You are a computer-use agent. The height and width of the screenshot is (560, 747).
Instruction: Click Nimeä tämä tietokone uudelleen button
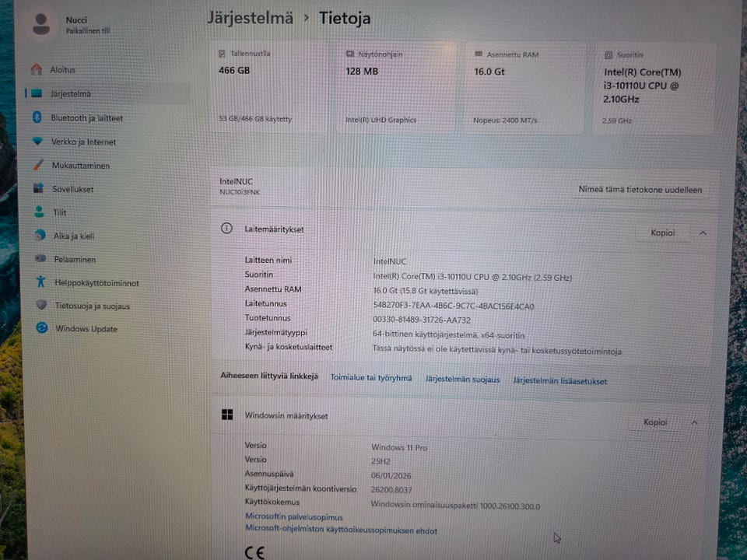pyautogui.click(x=640, y=190)
